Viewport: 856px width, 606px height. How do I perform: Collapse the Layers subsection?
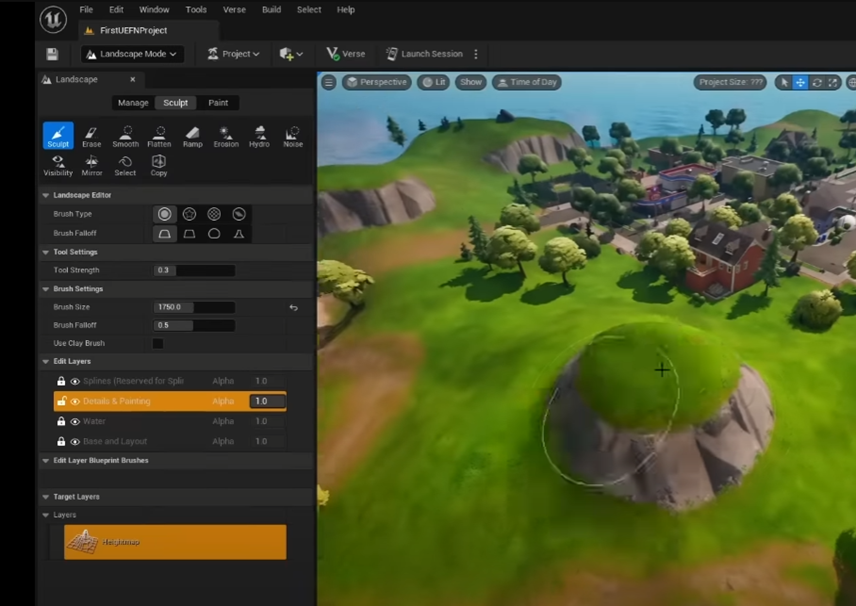[x=46, y=515]
